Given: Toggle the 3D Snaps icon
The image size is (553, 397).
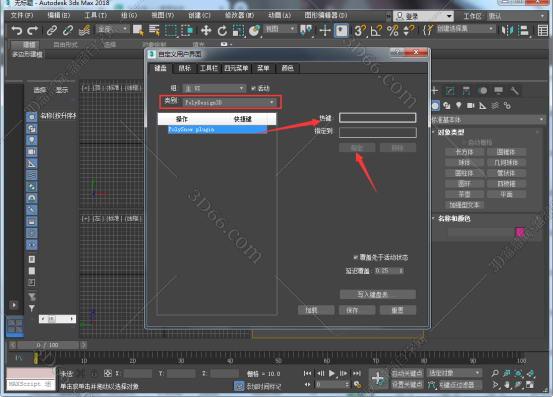Looking at the screenshot, I should click(x=360, y=31).
